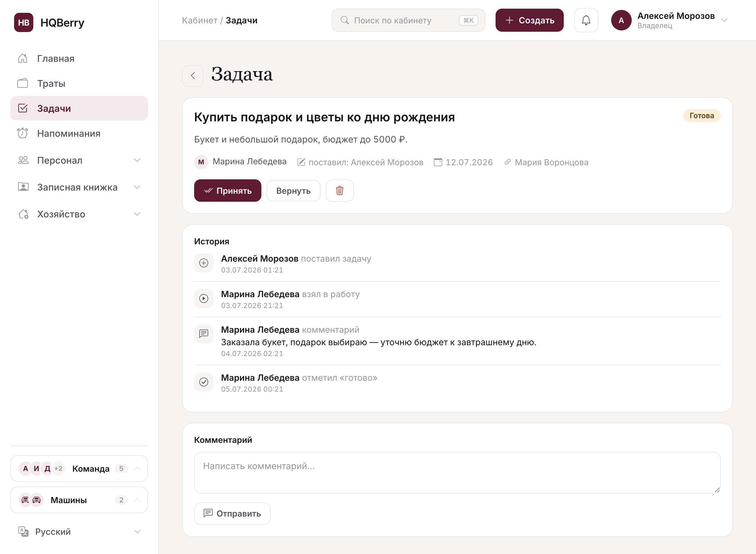Delete the task with trash icon
The height and width of the screenshot is (554, 756).
click(x=340, y=191)
